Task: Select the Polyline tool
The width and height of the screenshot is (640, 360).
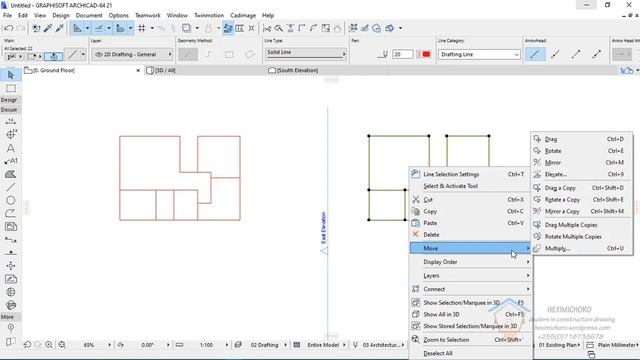Action: (x=11, y=213)
